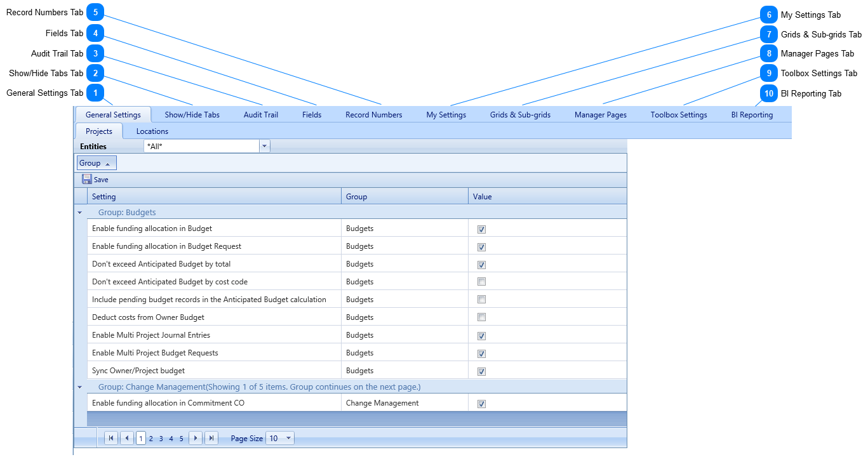This screenshot has width=868, height=457.
Task: Sort by the Value column header
Action: [x=547, y=196]
